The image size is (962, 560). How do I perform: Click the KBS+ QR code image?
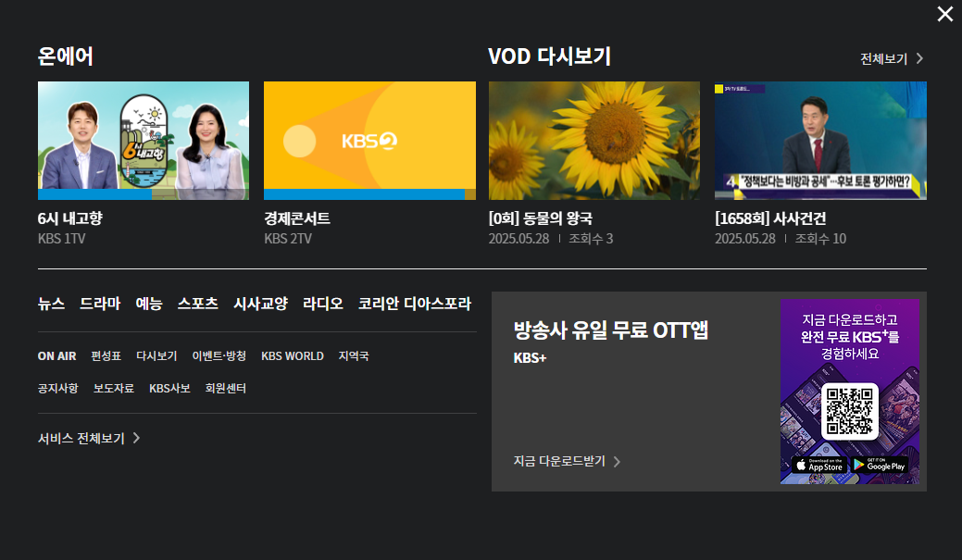pyautogui.click(x=850, y=411)
